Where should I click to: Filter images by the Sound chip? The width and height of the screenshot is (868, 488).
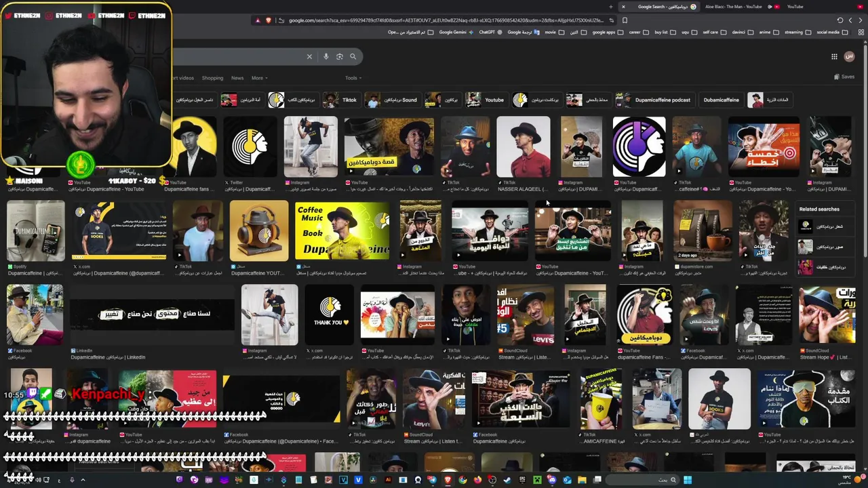pyautogui.click(x=392, y=100)
